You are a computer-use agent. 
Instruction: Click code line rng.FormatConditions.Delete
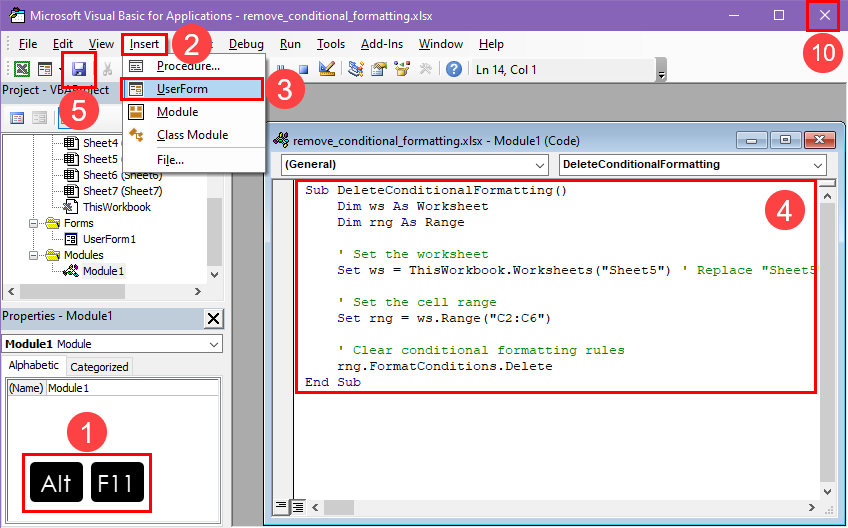[x=445, y=366]
